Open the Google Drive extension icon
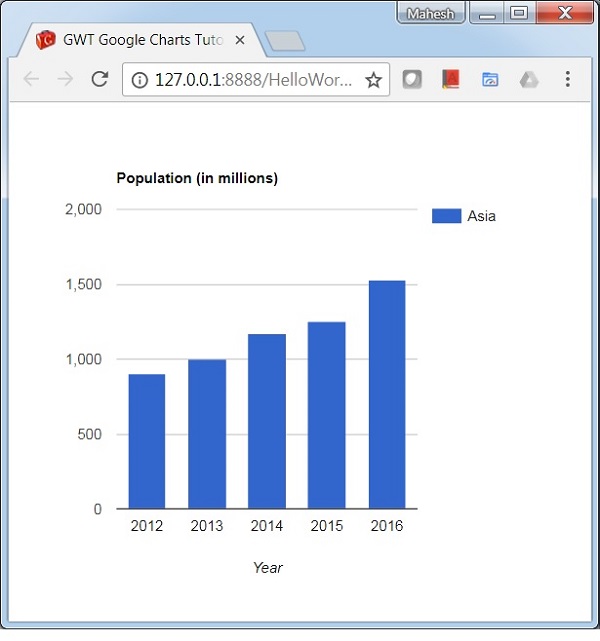The width and height of the screenshot is (600, 641). [x=528, y=80]
